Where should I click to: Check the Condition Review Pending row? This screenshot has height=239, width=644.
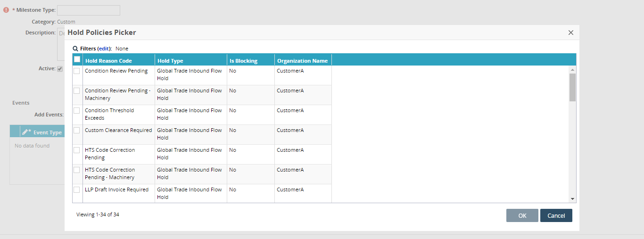click(x=76, y=71)
